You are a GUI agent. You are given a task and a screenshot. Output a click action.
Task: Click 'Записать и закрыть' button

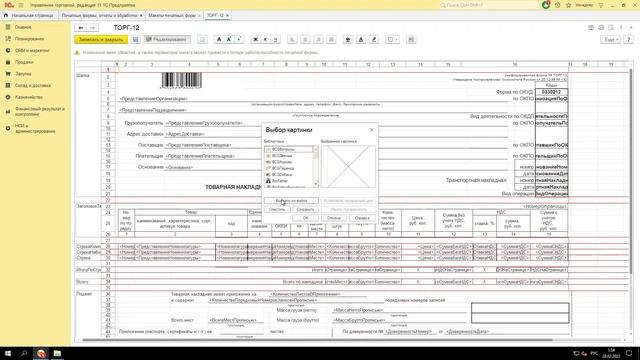[101, 40]
